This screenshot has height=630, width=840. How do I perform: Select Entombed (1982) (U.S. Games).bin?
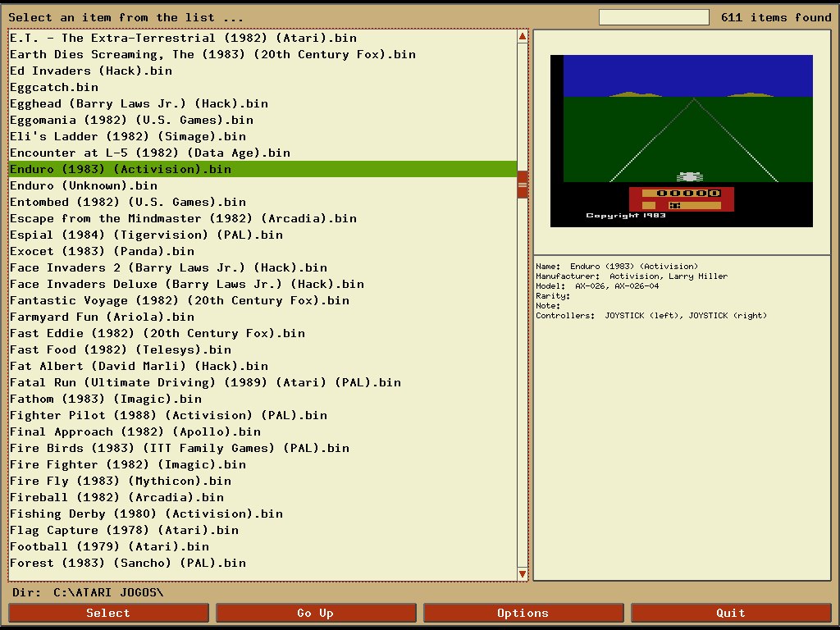(128, 202)
